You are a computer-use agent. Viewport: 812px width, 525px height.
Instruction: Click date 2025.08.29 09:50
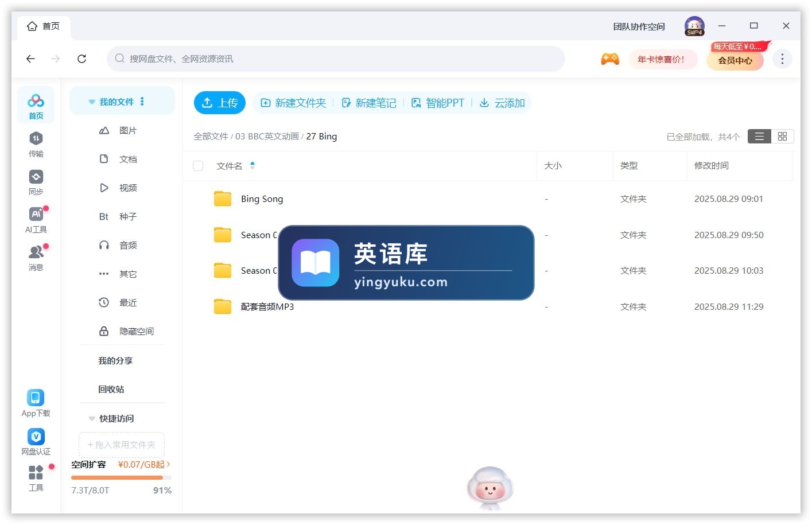[729, 235]
